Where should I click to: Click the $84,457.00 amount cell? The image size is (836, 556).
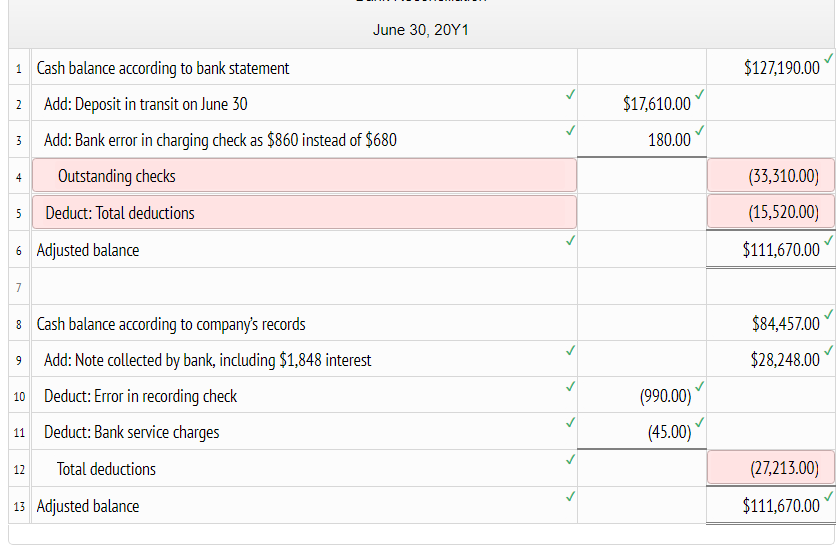771,324
